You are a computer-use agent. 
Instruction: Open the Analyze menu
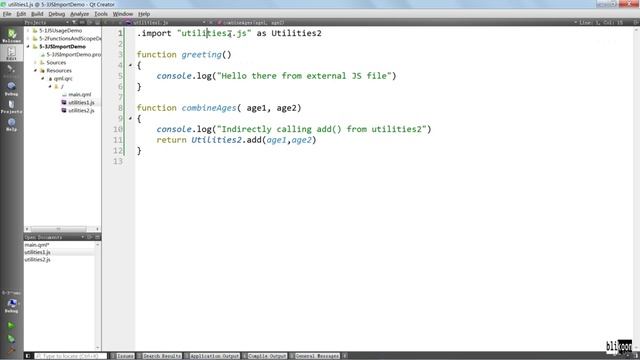click(80, 14)
